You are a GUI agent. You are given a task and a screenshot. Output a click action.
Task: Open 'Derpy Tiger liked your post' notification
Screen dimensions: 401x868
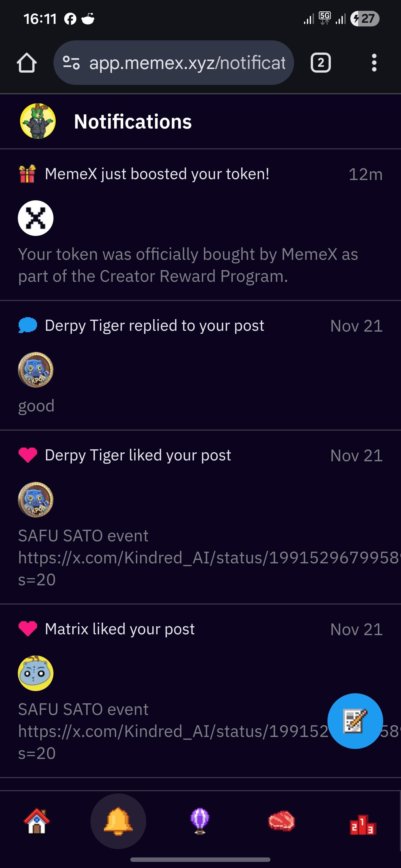138,455
